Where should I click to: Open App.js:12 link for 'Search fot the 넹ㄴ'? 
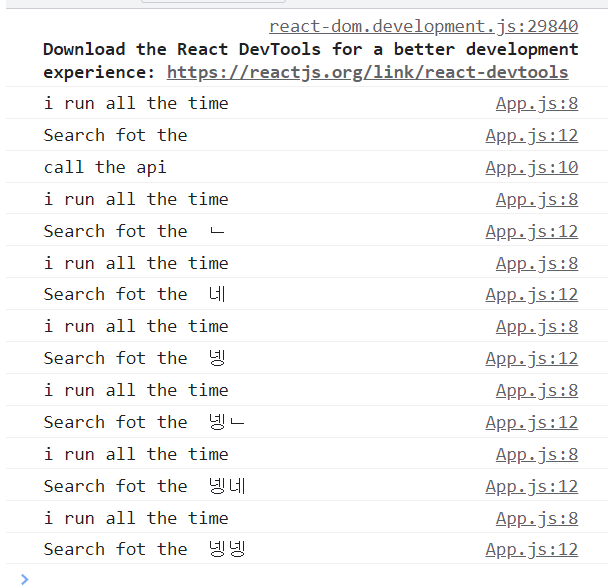pyautogui.click(x=532, y=422)
